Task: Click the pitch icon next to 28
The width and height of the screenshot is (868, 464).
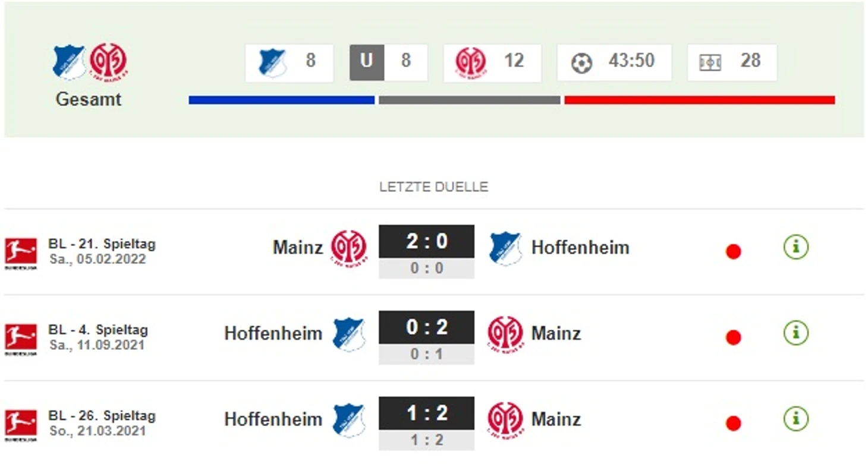Action: click(x=710, y=62)
